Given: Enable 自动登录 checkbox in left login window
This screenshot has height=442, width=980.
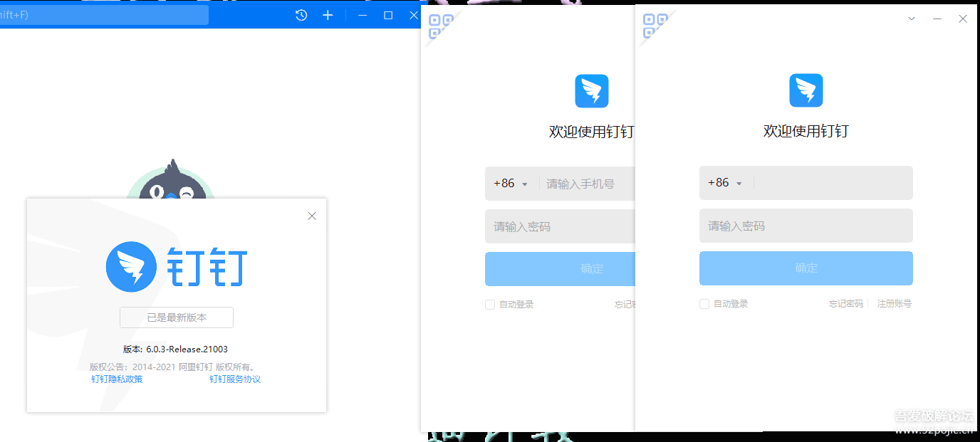Looking at the screenshot, I should click(490, 305).
